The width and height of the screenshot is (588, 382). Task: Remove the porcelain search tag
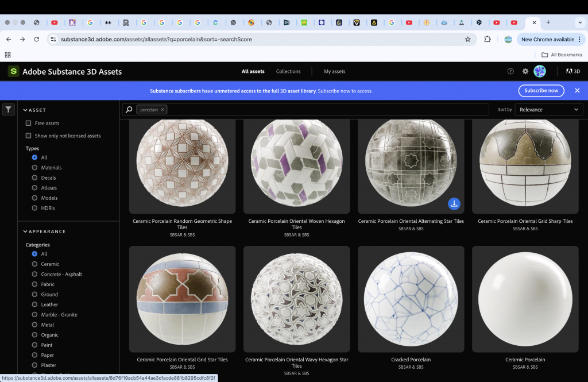click(163, 110)
